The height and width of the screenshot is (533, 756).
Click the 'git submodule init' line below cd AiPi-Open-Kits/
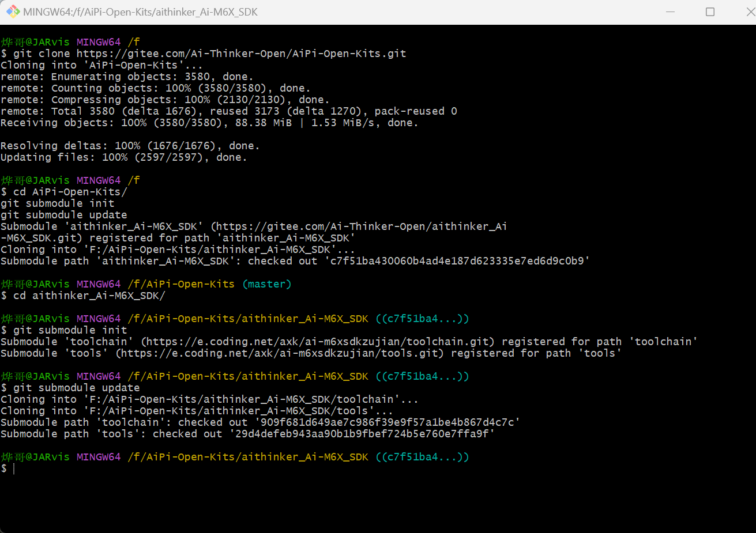click(x=58, y=203)
